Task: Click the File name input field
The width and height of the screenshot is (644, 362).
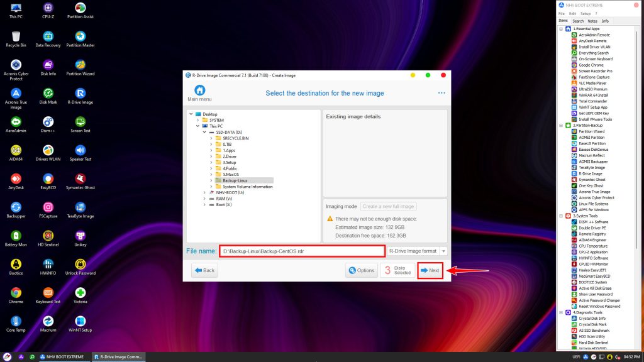Action: click(x=302, y=251)
